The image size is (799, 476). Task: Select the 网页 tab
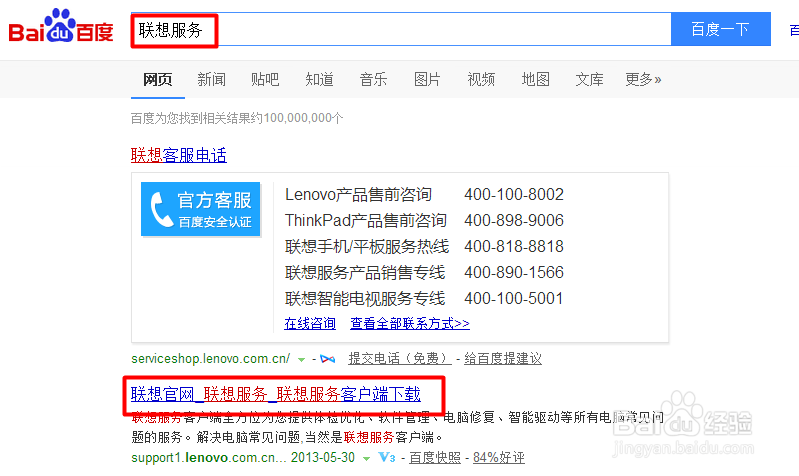(157, 80)
